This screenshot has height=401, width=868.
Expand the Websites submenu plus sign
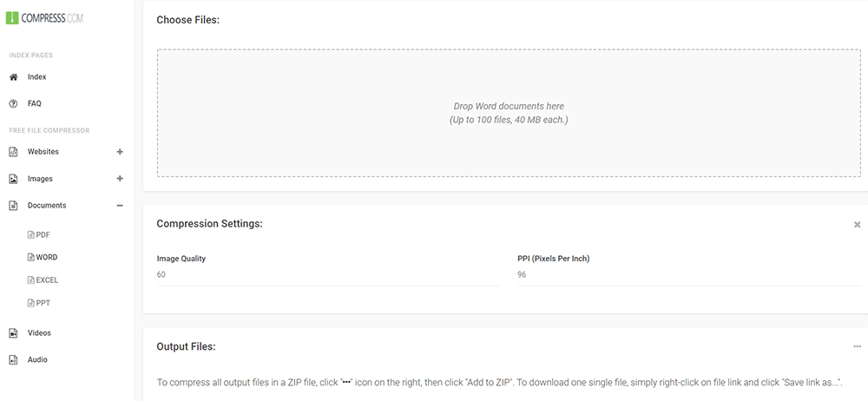(120, 152)
